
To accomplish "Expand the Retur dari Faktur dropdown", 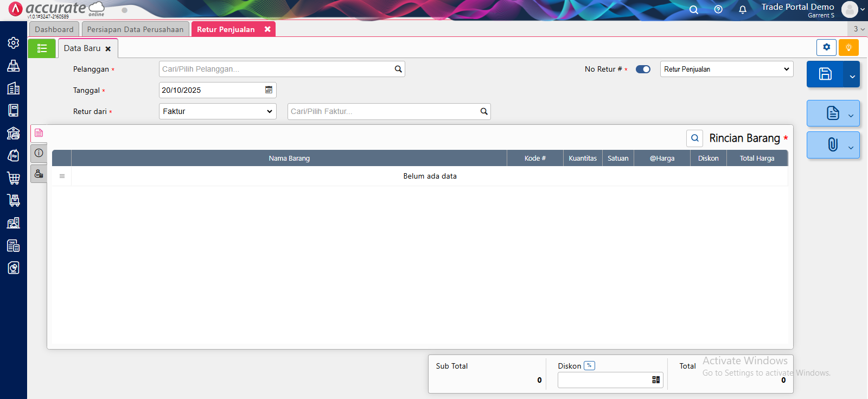I will pyautogui.click(x=218, y=111).
